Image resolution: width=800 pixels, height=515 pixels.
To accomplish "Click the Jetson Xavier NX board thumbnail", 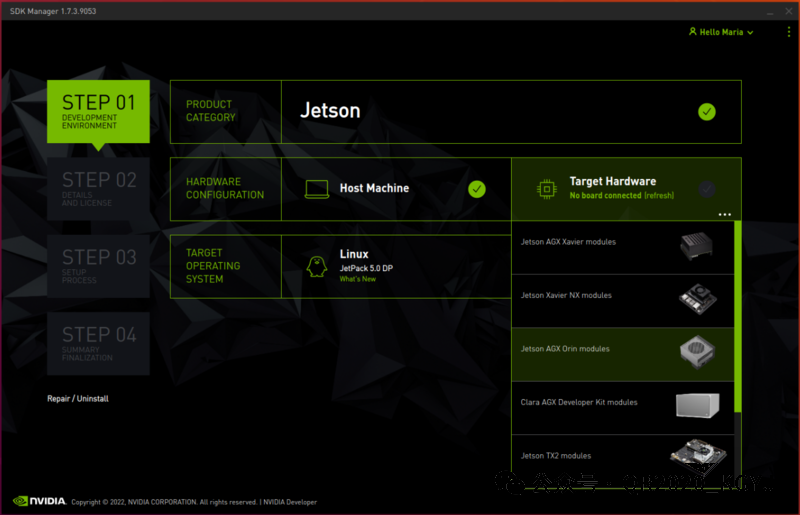I will coord(697,299).
